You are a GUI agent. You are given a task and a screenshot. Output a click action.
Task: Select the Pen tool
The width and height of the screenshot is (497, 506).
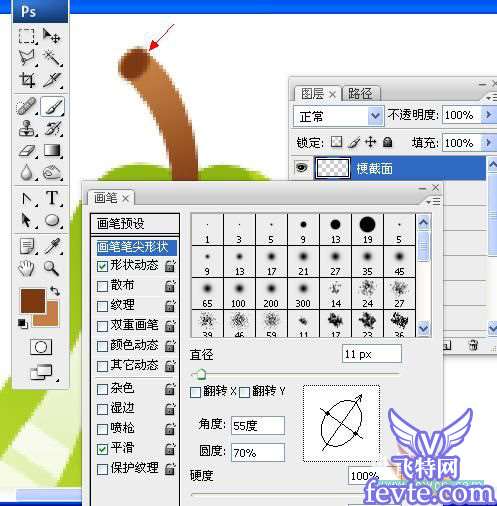pos(27,199)
